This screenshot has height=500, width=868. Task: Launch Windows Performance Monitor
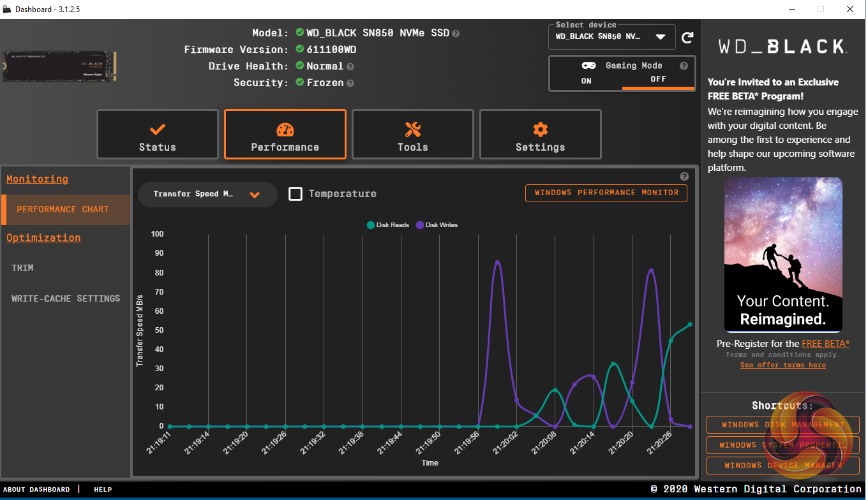pyautogui.click(x=606, y=193)
